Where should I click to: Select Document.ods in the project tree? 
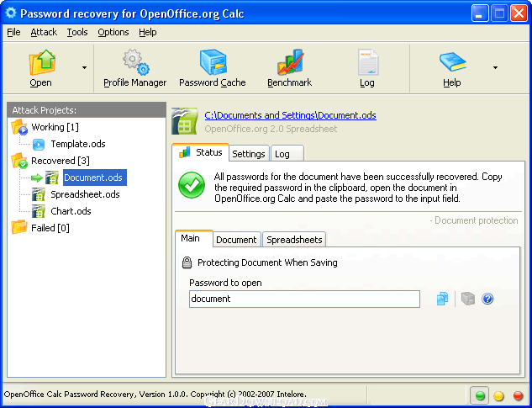(95, 178)
